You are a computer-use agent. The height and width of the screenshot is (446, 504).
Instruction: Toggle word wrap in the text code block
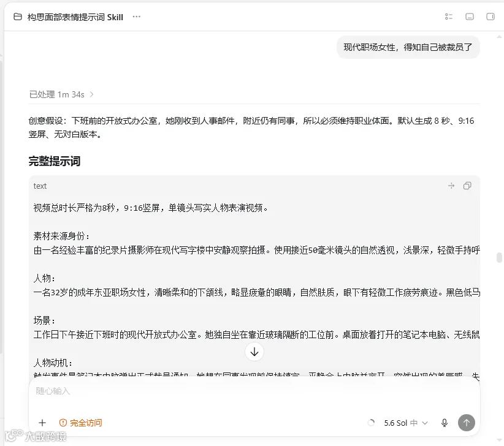pos(451,186)
